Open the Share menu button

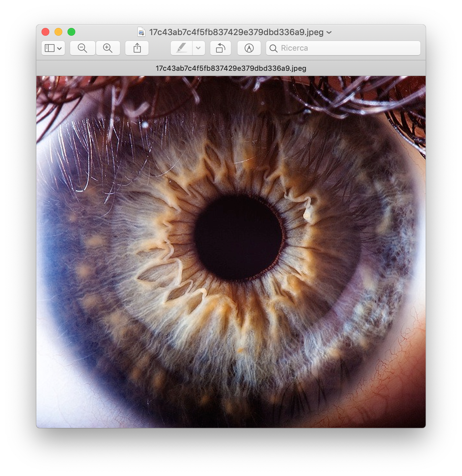click(137, 48)
